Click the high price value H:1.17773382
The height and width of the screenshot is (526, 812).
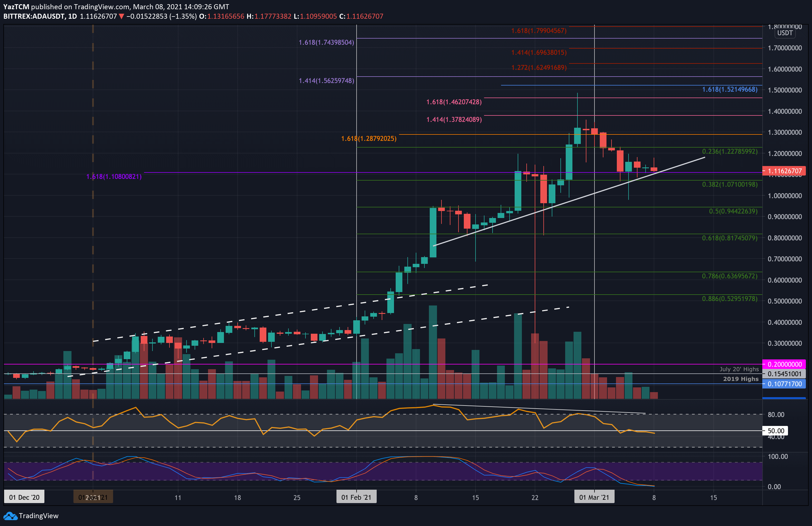pos(269,16)
